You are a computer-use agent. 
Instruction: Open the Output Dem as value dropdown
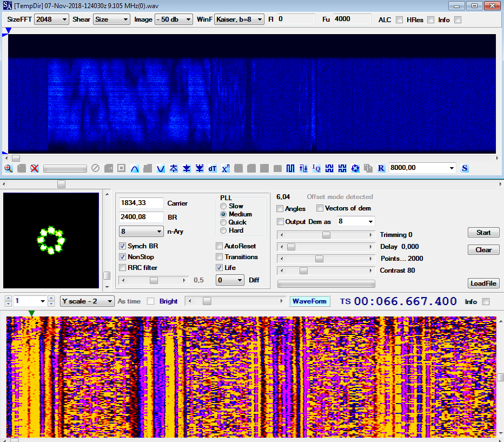coord(356,221)
